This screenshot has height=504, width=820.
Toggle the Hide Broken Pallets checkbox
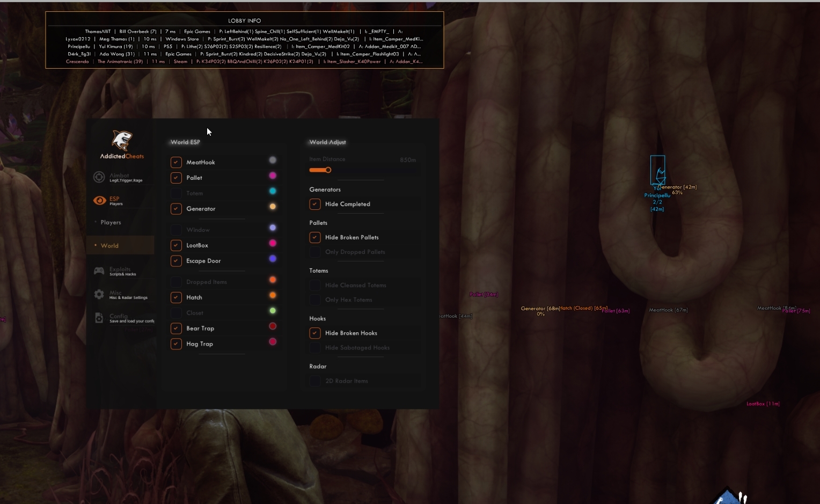pyautogui.click(x=315, y=237)
